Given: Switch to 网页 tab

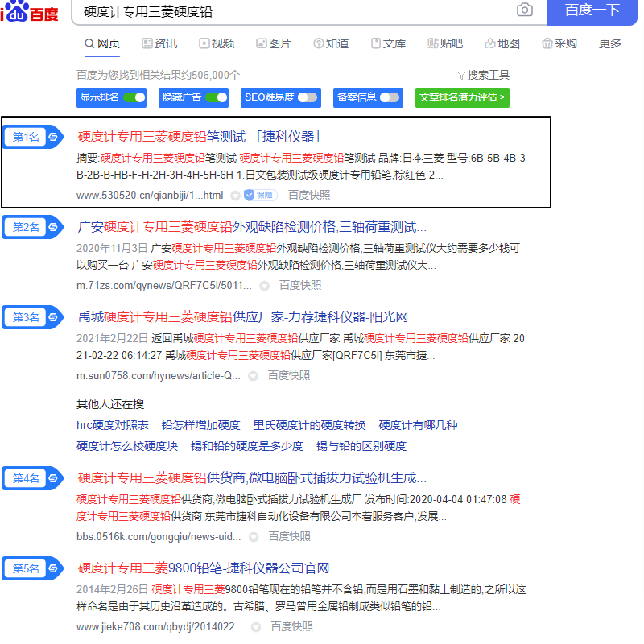Looking at the screenshot, I should tap(102, 43).
